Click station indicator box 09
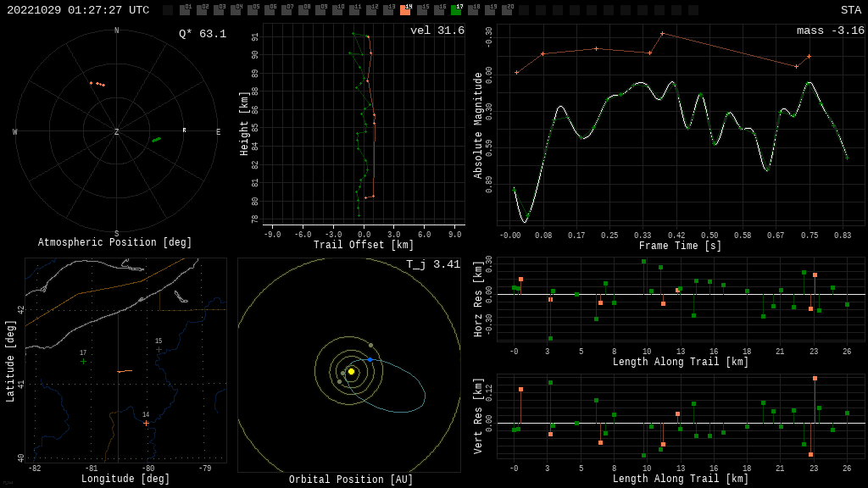This screenshot has height=488, width=868. 320,10
